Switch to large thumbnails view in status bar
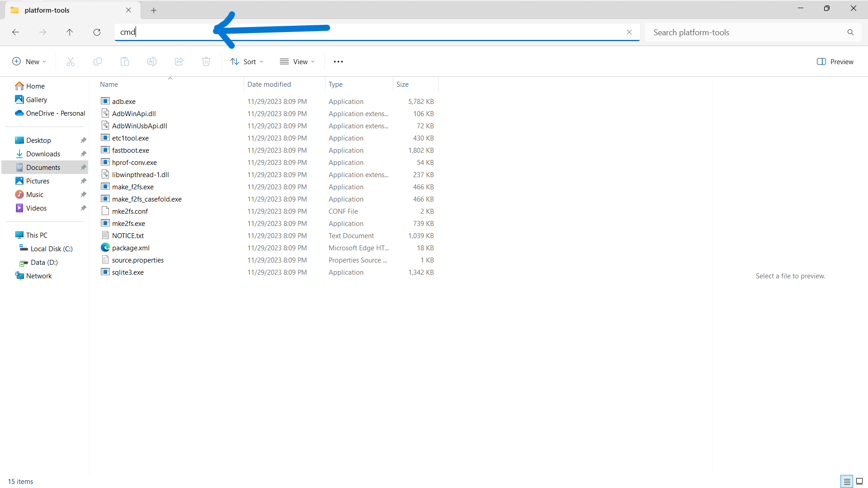Viewport: 868px width, 488px height. (859, 481)
